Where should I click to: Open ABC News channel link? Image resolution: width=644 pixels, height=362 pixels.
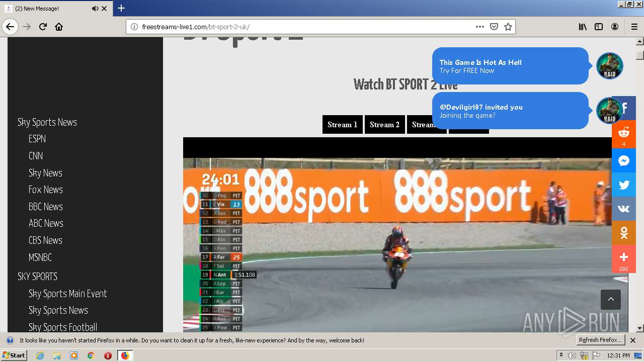tap(46, 223)
